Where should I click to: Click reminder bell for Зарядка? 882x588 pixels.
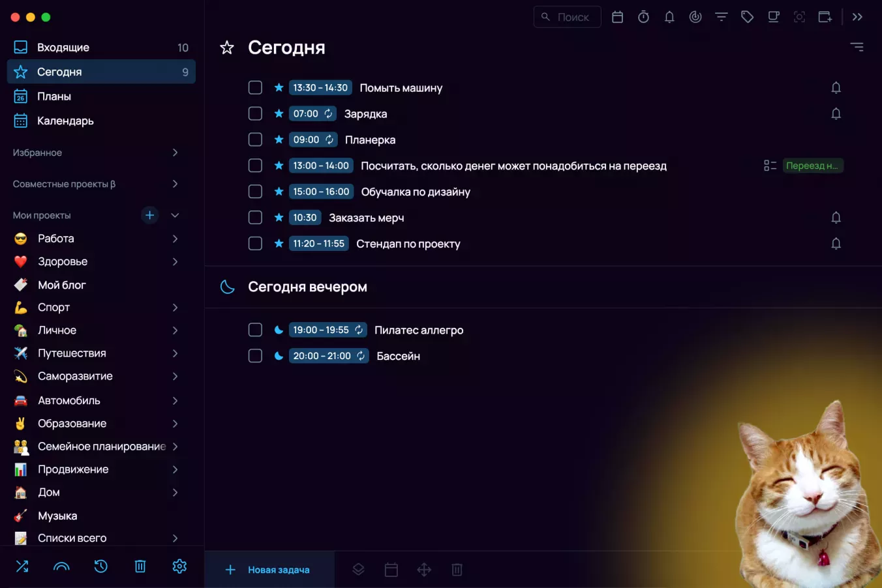tap(836, 113)
